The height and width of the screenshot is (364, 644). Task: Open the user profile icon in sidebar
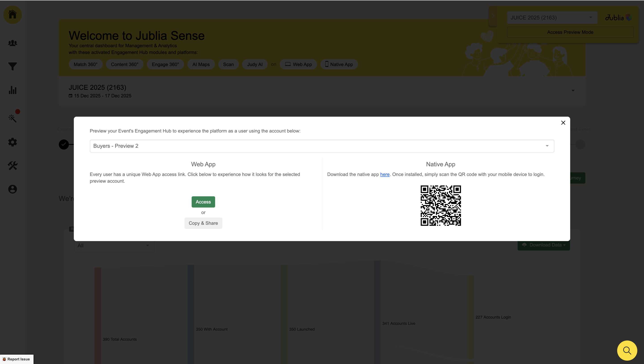point(13,189)
